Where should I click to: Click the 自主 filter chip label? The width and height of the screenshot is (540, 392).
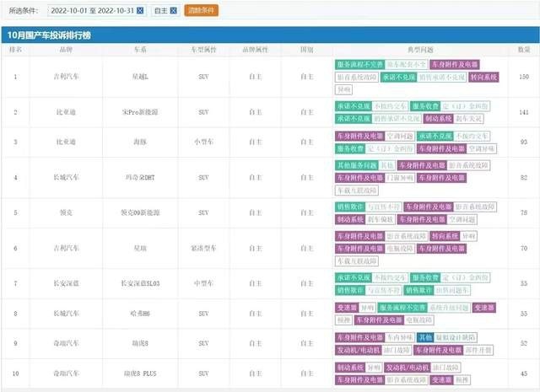click(161, 11)
